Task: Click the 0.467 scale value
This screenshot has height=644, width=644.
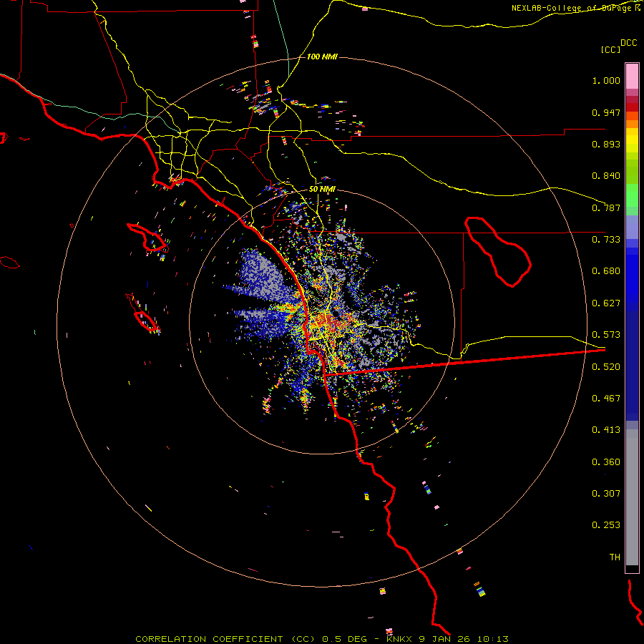Action: point(606,399)
